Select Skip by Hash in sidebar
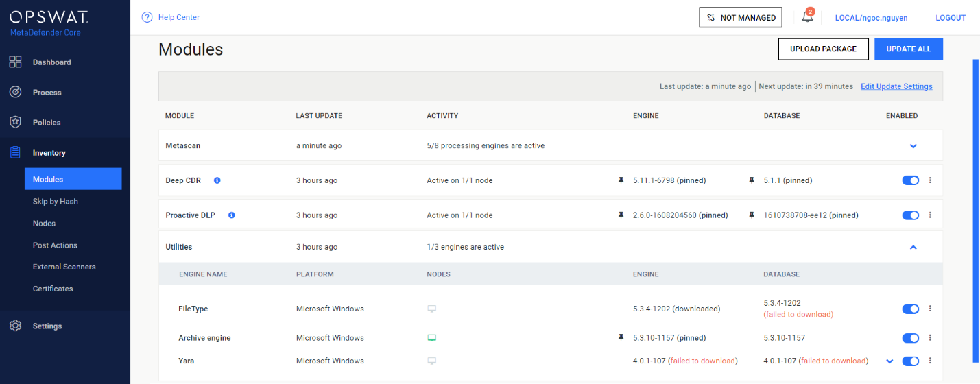 pyautogui.click(x=56, y=202)
